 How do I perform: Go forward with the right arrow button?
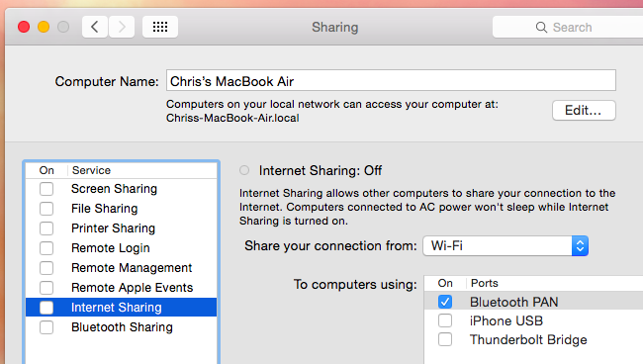coord(122,27)
